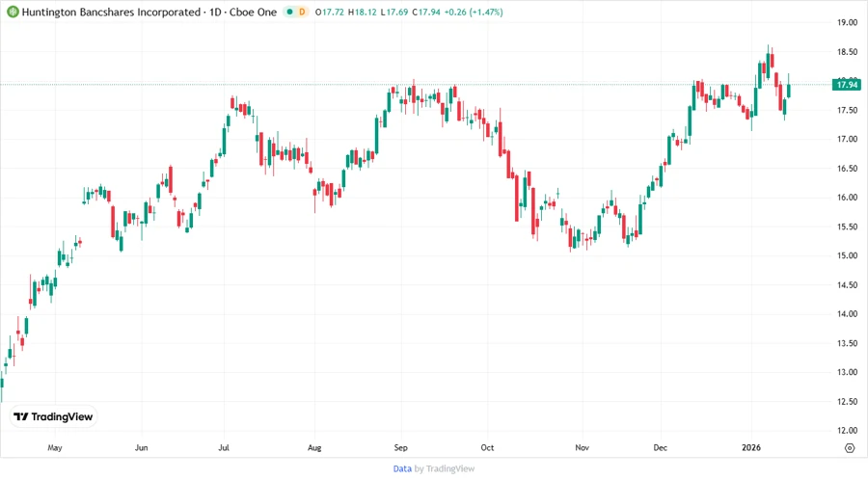This screenshot has width=868, height=480.
Task: Click the 15.00 price axis label
Action: [847, 256]
